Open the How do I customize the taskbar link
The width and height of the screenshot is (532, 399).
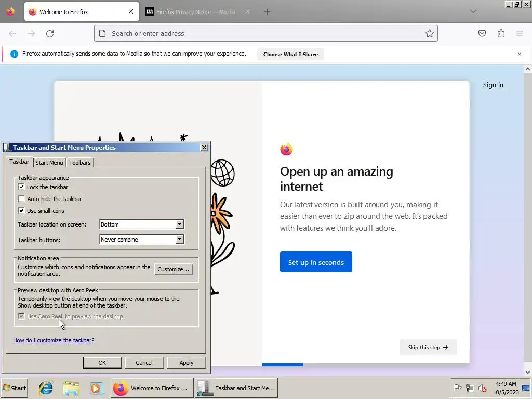(x=54, y=340)
